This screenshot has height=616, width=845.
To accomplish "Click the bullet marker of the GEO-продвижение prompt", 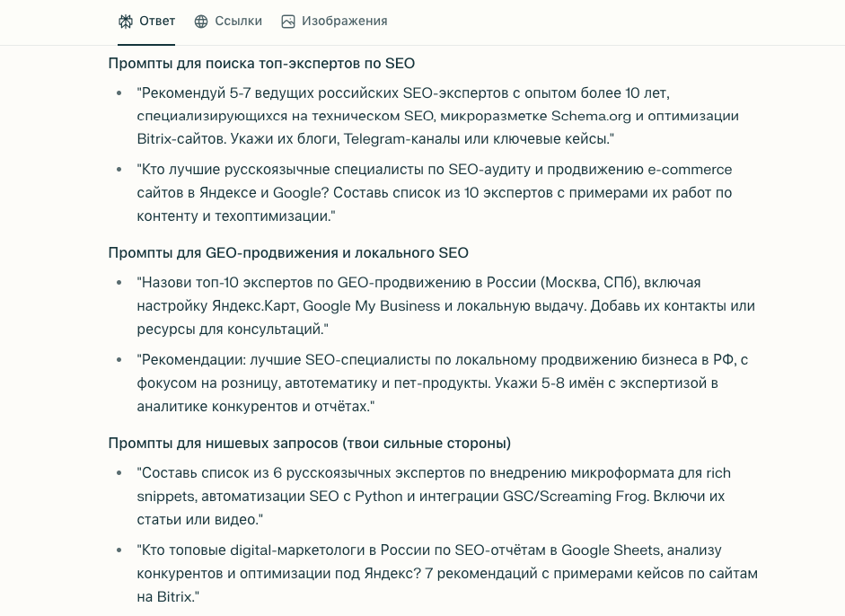I will click(119, 283).
